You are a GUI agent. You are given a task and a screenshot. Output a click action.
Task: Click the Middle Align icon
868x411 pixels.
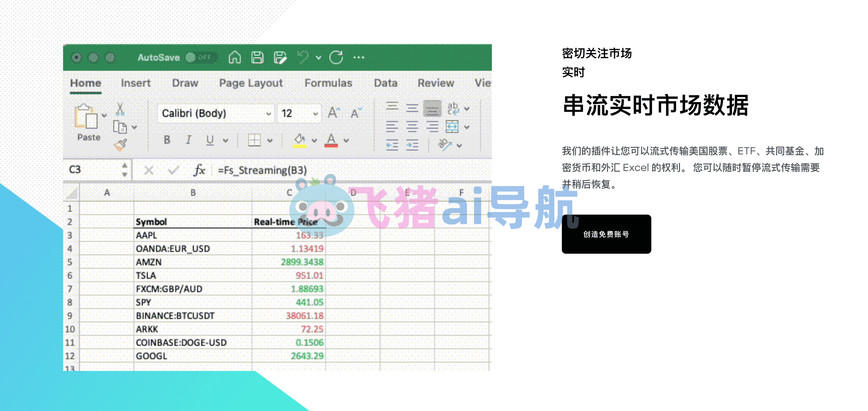click(412, 108)
